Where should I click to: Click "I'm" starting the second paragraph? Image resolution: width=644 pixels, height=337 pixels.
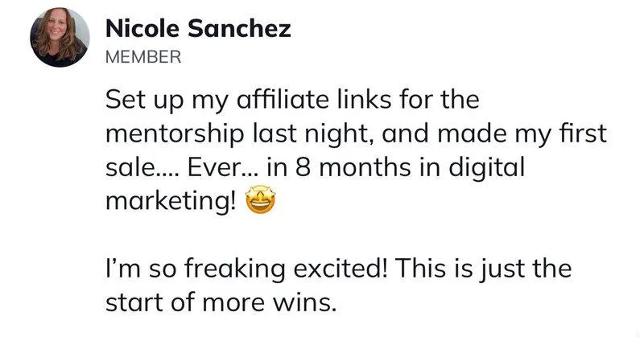click(122, 269)
